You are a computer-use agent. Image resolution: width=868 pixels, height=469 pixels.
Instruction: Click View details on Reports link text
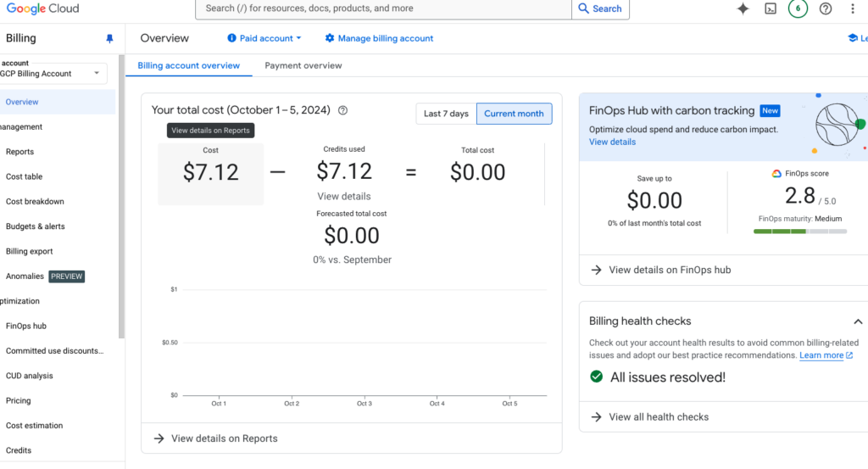coord(224,438)
